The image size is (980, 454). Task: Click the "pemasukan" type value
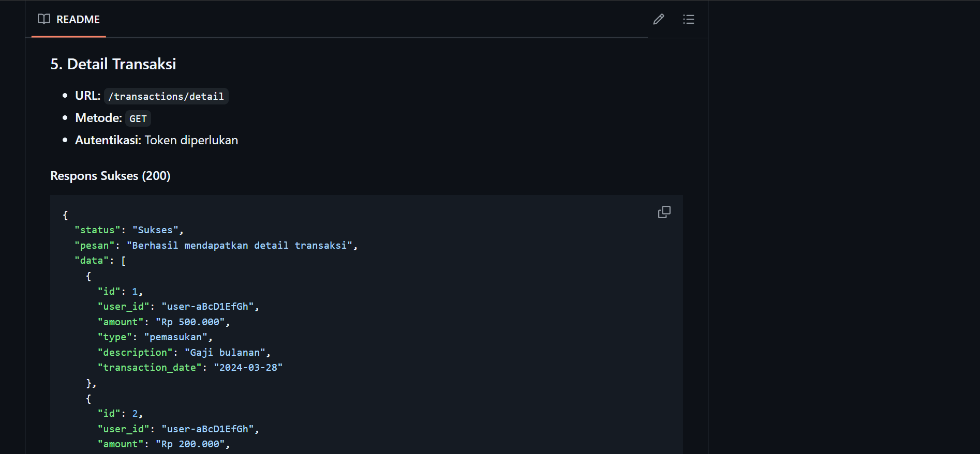click(175, 337)
